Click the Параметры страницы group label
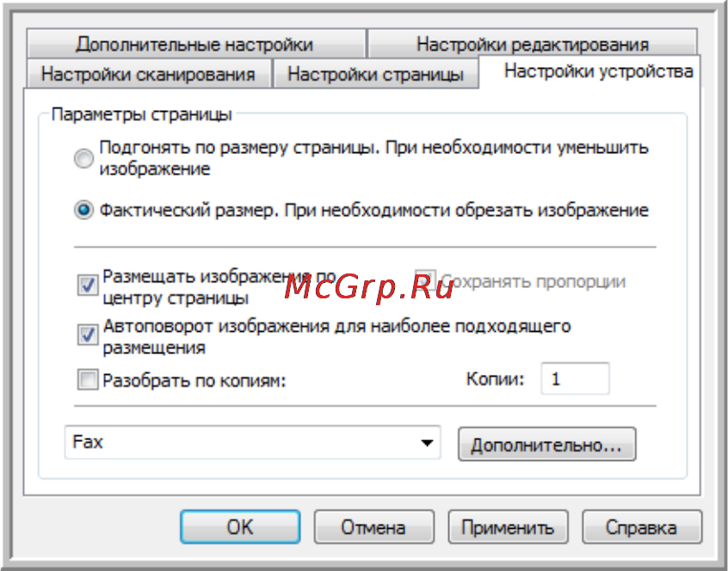Screen dimensions: 728x571 142,114
